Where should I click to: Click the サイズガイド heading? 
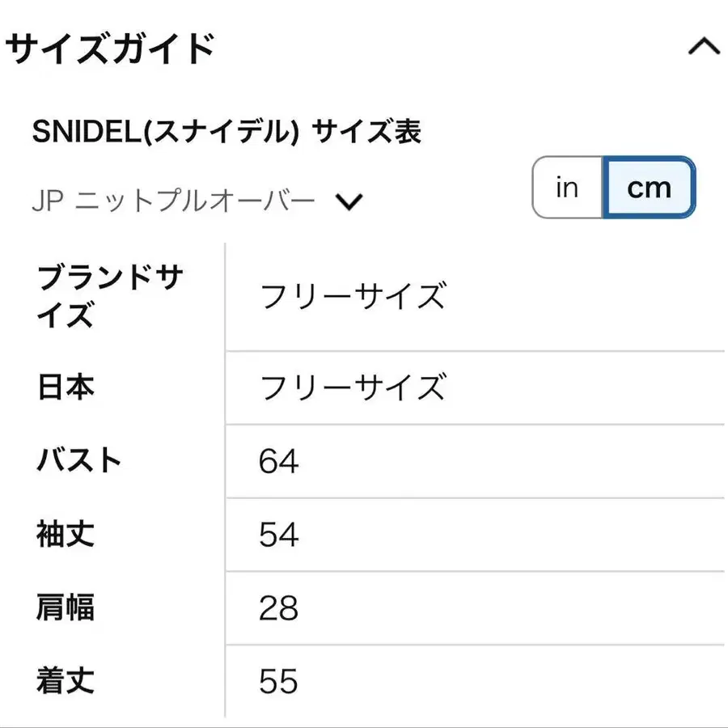point(110,49)
